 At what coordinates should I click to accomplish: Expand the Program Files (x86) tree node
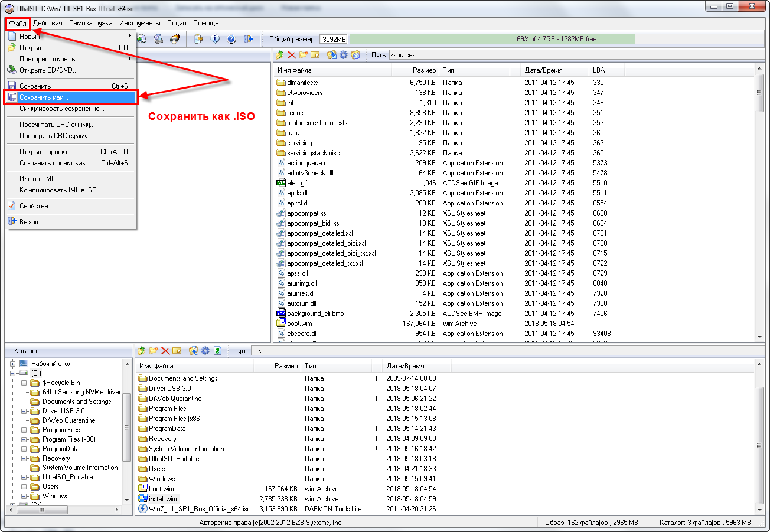point(24,439)
